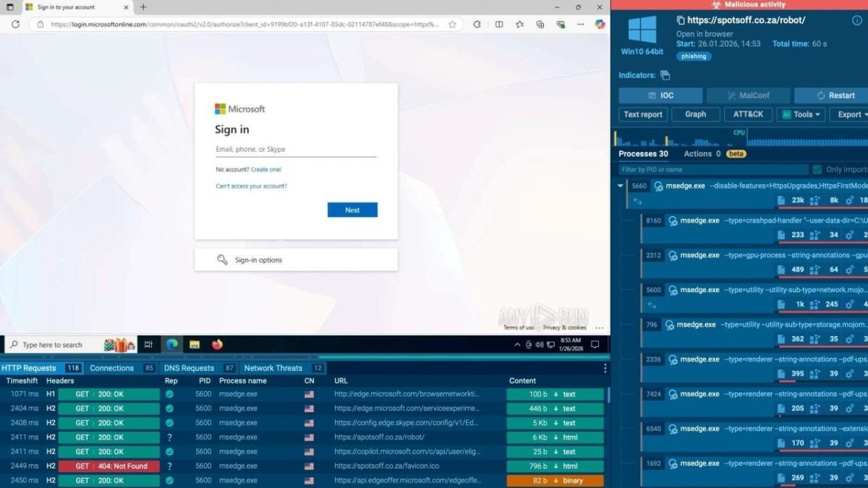Click the msedge.exe process icon in the tree

tap(658, 186)
